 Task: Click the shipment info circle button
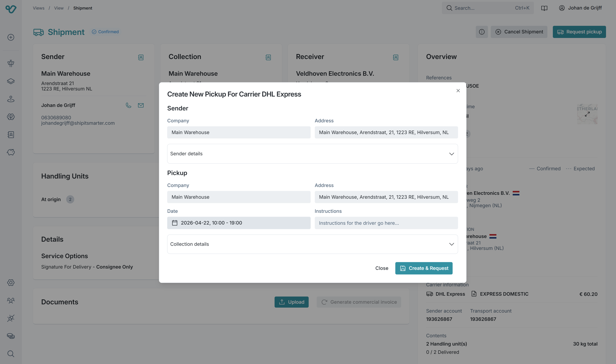tap(481, 32)
